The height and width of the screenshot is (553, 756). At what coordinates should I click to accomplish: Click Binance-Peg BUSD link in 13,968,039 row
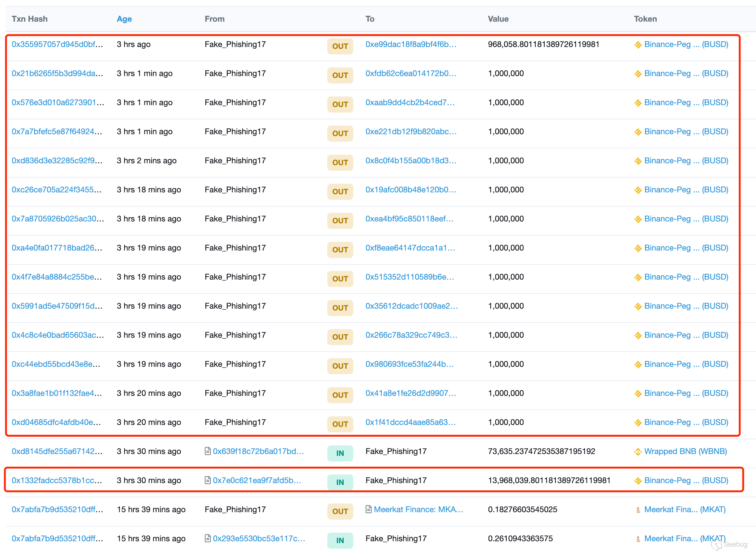tap(686, 480)
